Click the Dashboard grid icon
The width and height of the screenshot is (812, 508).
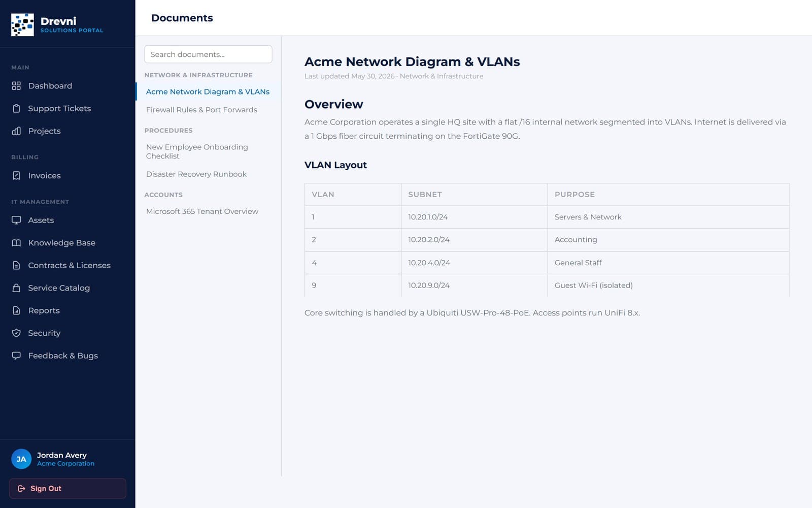click(16, 86)
